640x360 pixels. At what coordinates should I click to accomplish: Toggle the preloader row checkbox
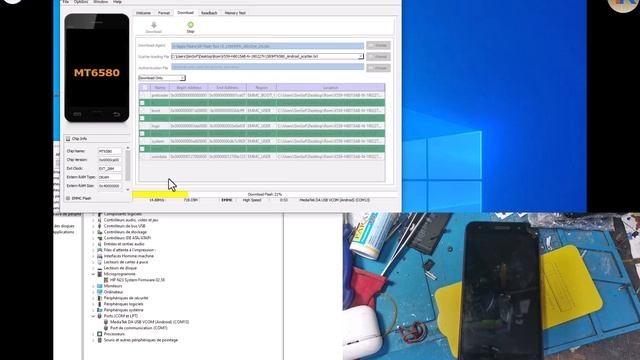142,95
